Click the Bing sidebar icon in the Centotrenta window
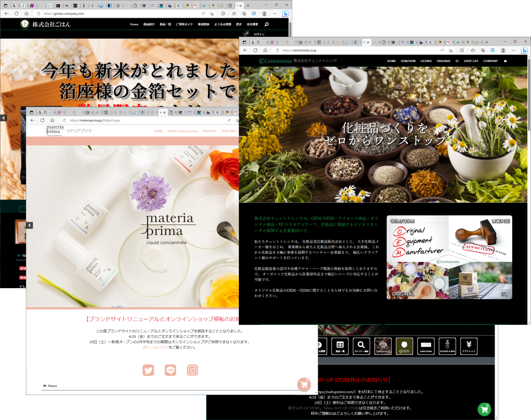The image size is (531, 420). click(x=524, y=50)
